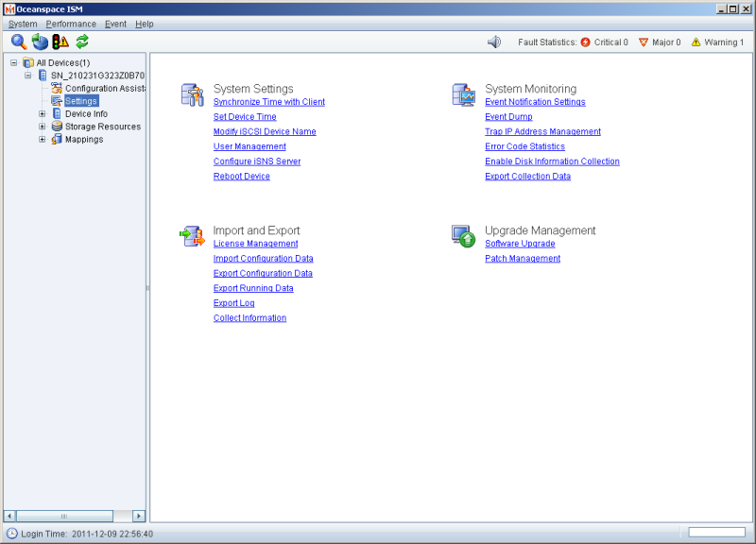Click the SN_210231G323Z0B70 device icon
Viewport: 756px width, 544px height.
pyautogui.click(x=43, y=76)
